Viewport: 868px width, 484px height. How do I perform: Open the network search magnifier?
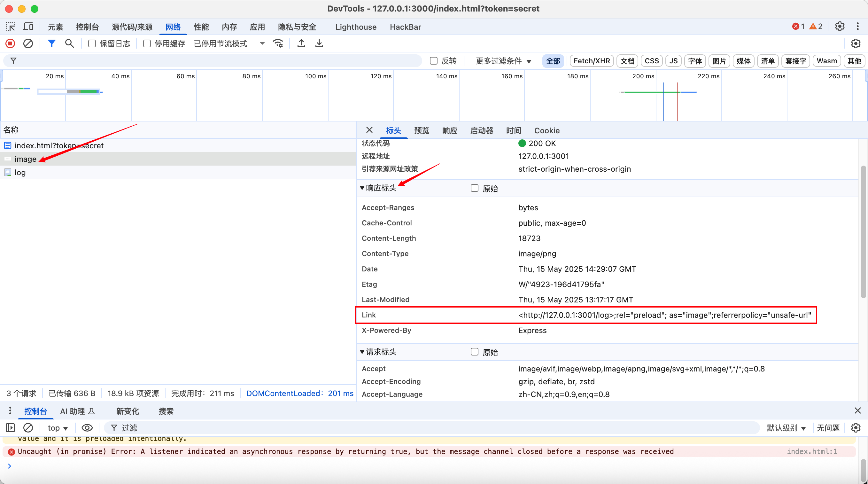point(69,43)
